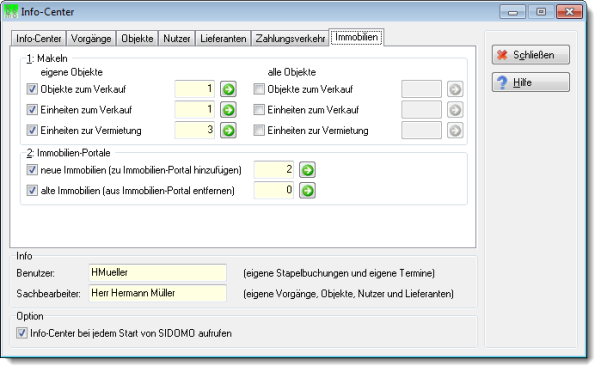600x371 pixels.
Task: Enable alle Objekte zum Verkauf checkbox
Action: click(259, 89)
